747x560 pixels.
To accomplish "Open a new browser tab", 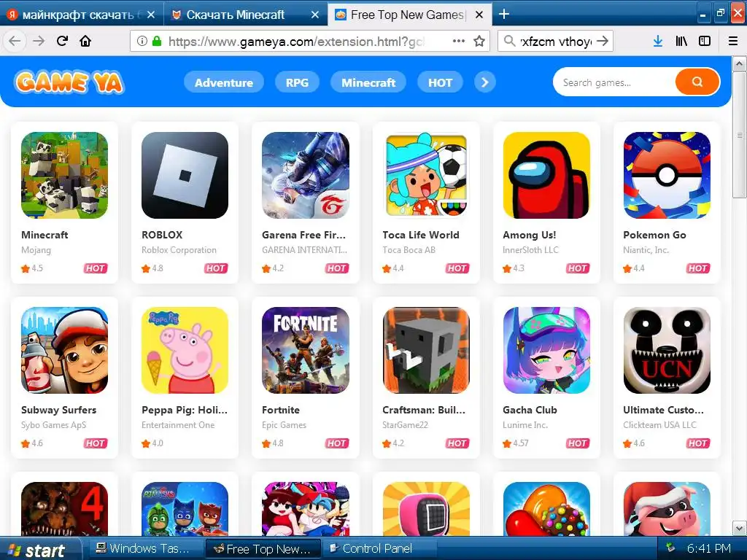I will point(504,15).
